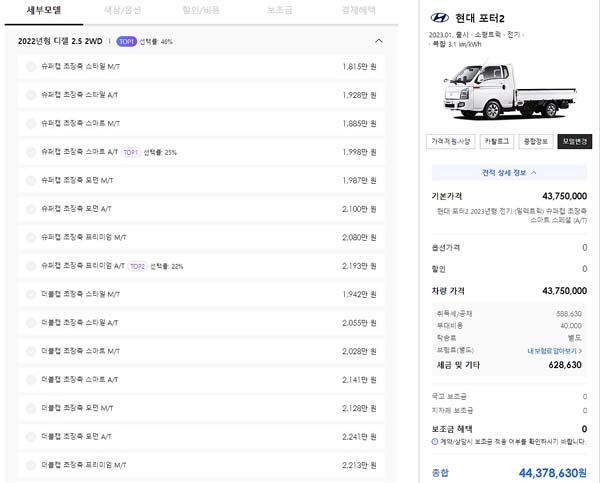
Task: Choose 더블캡 초장축 스마트 M/T radio option
Action: tap(31, 351)
